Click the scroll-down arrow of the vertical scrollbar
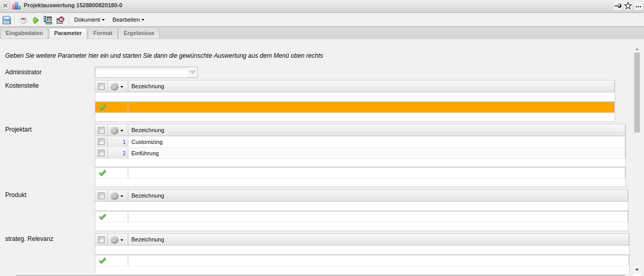 [637, 269]
